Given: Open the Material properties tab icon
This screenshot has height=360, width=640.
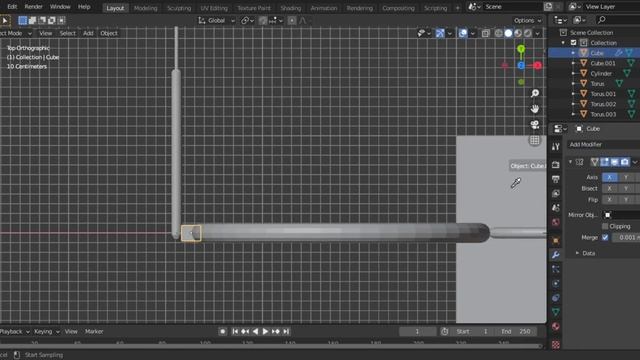Looking at the screenshot, I should (x=556, y=327).
